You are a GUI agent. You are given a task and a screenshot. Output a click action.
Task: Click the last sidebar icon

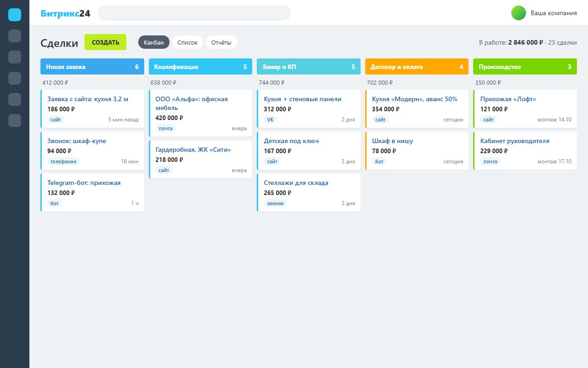[15, 121]
